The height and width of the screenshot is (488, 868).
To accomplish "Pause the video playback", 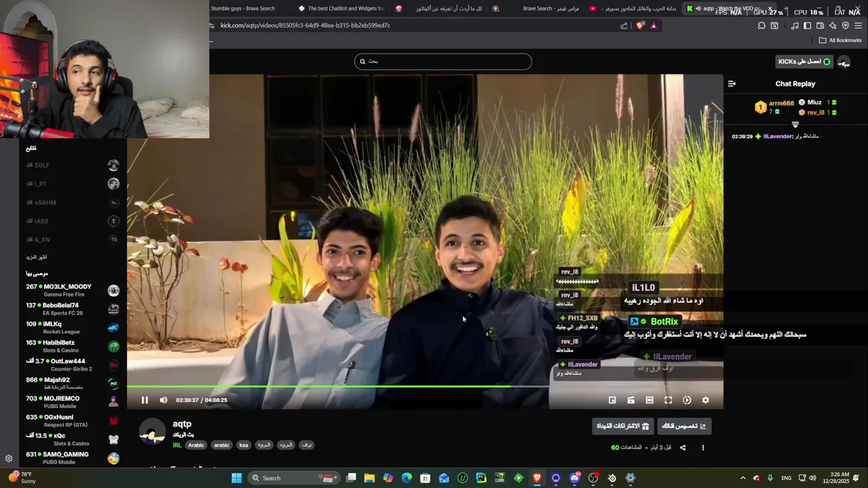I will (x=144, y=400).
